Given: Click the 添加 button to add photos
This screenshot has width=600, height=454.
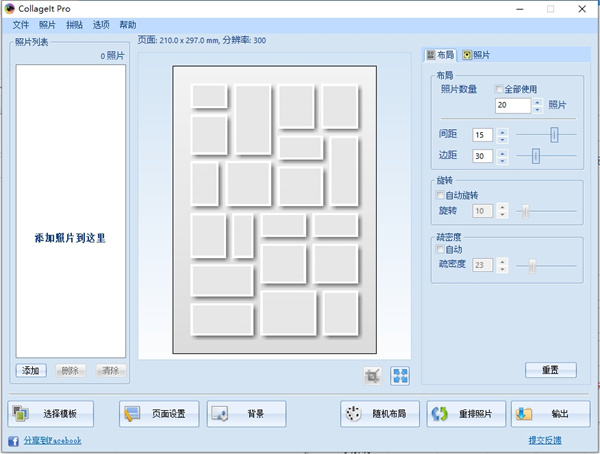Looking at the screenshot, I should tap(31, 371).
